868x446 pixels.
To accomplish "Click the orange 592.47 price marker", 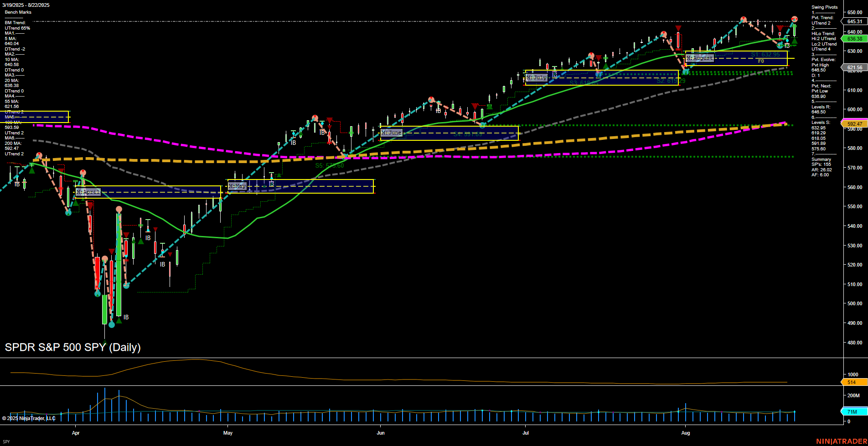I will tap(856, 122).
